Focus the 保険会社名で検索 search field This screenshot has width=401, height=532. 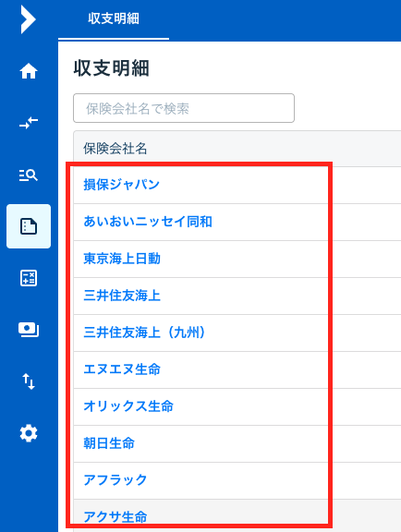[x=184, y=108]
